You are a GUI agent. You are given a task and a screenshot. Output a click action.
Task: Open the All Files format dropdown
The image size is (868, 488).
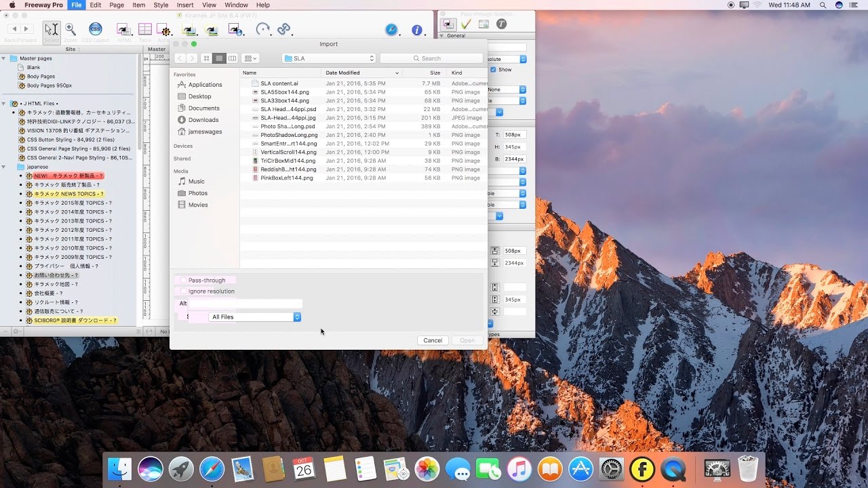(x=254, y=317)
